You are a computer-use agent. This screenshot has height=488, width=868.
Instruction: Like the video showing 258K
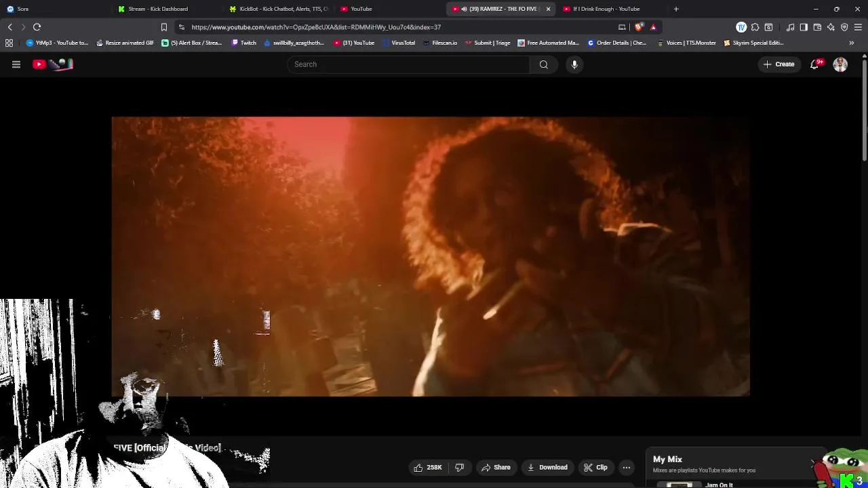[x=428, y=467]
